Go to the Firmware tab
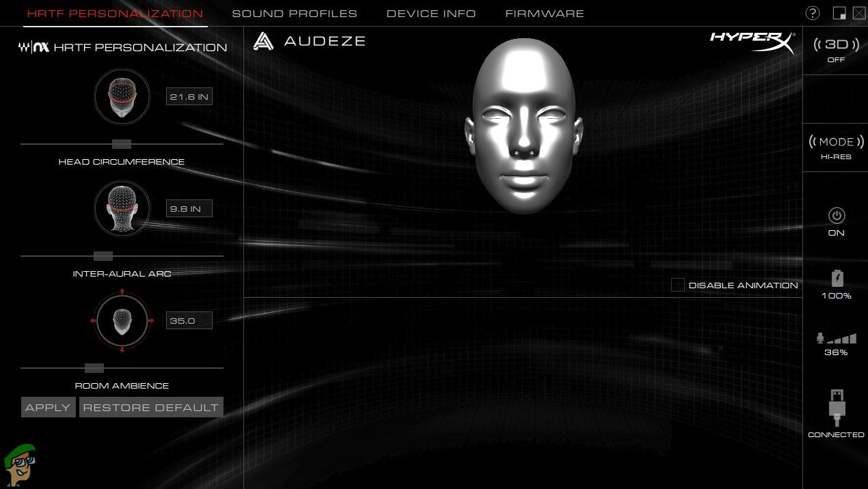868x489 pixels. (x=544, y=14)
